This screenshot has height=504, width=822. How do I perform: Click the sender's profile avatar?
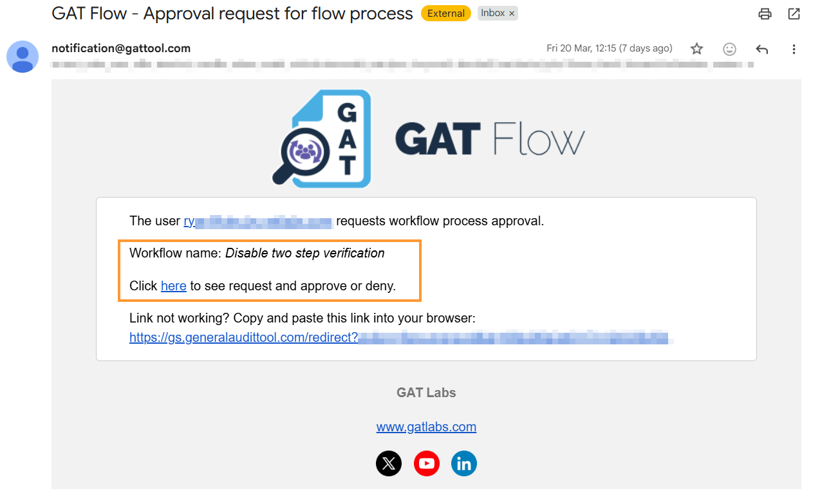point(23,57)
